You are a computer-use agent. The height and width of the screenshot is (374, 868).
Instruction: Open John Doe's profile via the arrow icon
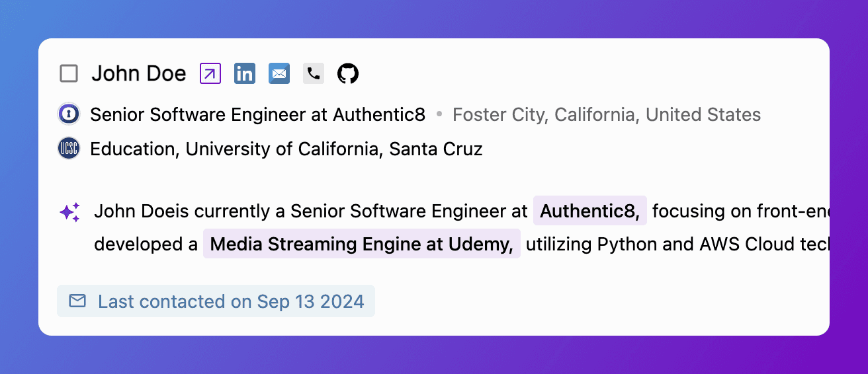(210, 73)
